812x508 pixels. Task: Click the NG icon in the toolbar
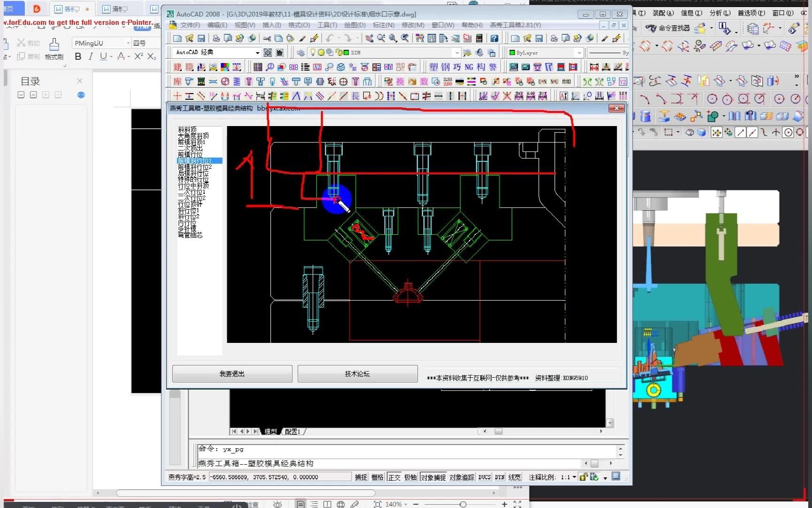tap(469, 67)
